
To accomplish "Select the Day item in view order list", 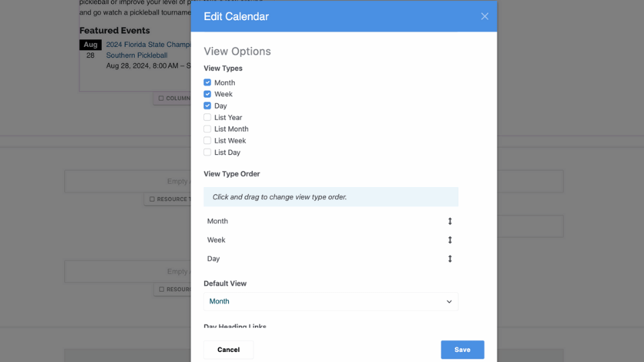I will tap(214, 259).
